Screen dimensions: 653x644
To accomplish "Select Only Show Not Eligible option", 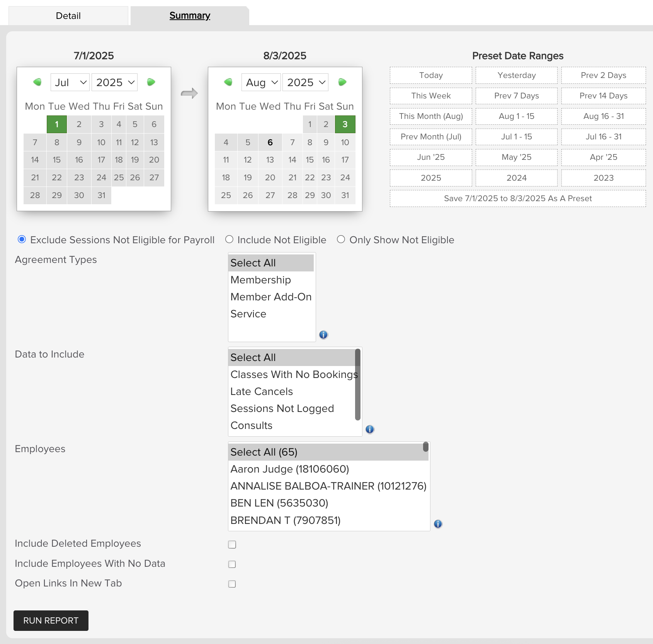I will [341, 239].
